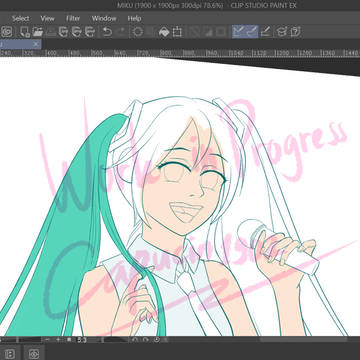Click the Clear layer icon
The image size is (360, 360).
[x=138, y=32]
